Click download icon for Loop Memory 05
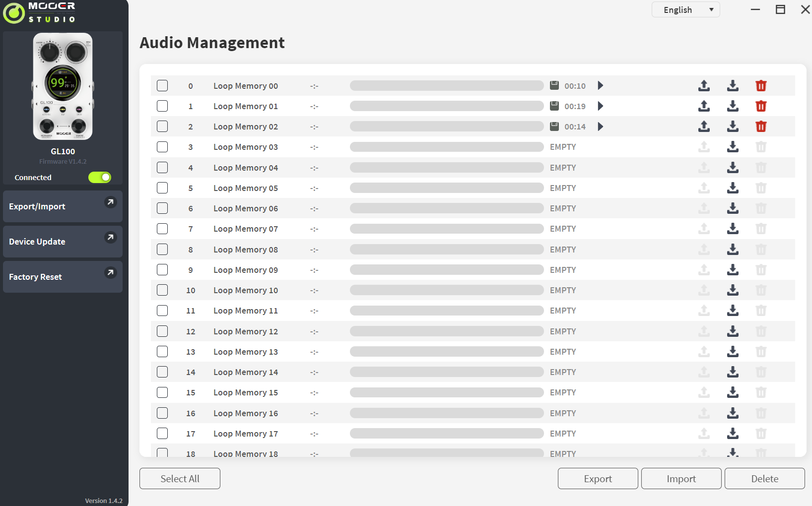 coord(733,188)
